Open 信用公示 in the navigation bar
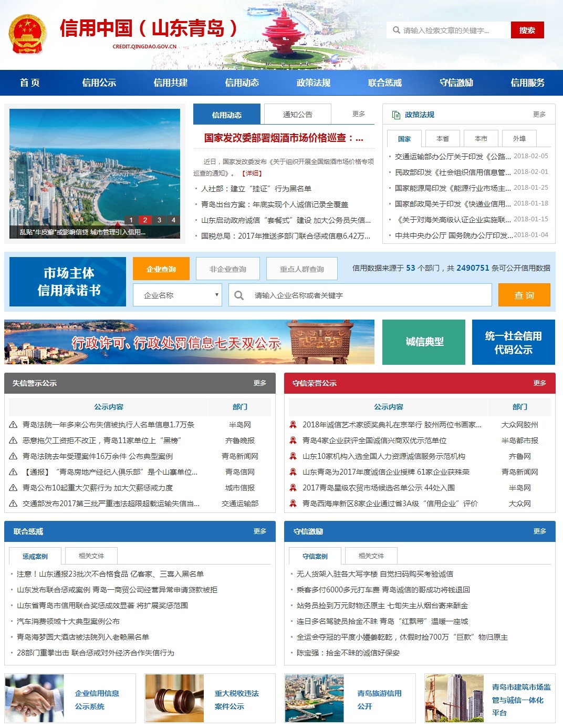This screenshot has height=728, width=563. pyautogui.click(x=99, y=83)
